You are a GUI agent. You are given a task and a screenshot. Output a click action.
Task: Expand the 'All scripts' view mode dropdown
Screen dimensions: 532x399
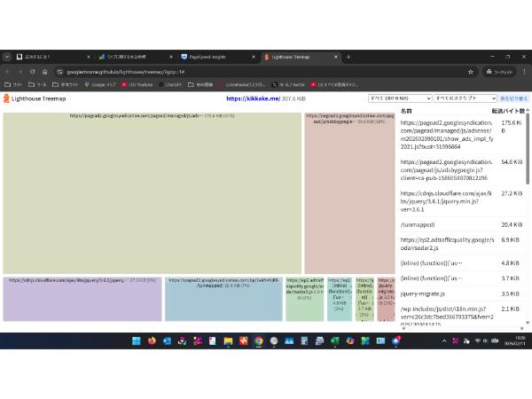coord(465,98)
